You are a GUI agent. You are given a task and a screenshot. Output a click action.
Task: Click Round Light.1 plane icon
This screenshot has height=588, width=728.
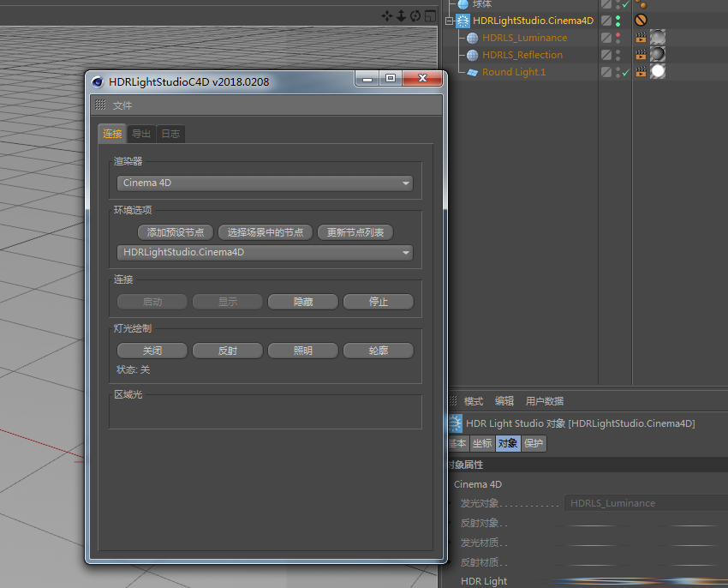tap(472, 73)
